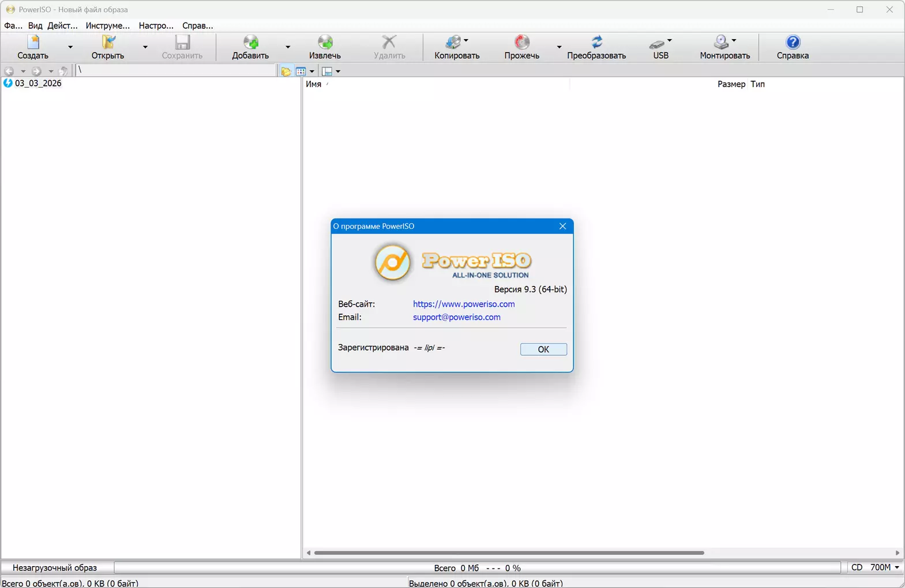Open the Инструме... (Tools) menu
The image size is (905, 588).
coord(108,25)
